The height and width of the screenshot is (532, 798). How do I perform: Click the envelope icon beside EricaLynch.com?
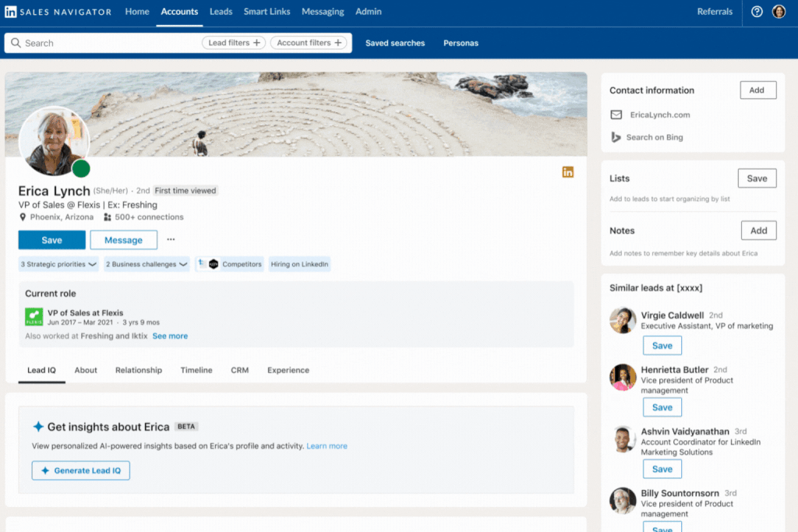click(616, 115)
